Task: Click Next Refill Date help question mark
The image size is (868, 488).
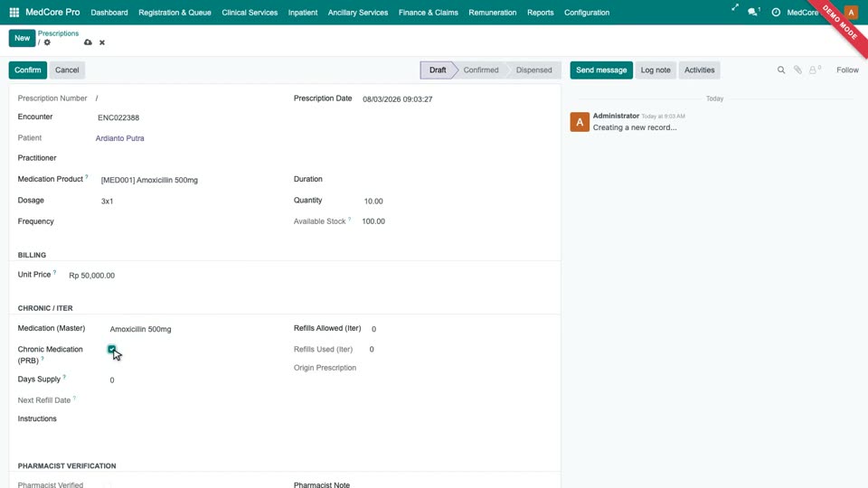Action: (74, 398)
